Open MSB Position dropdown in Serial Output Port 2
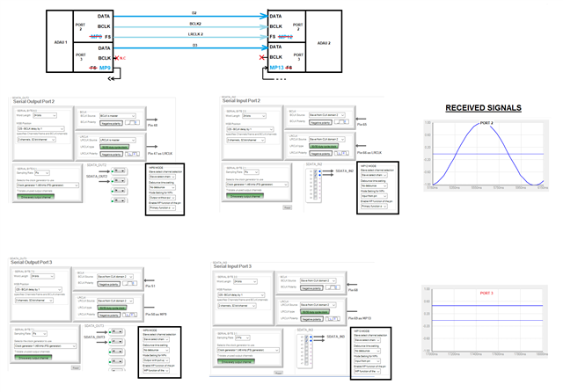 point(40,128)
